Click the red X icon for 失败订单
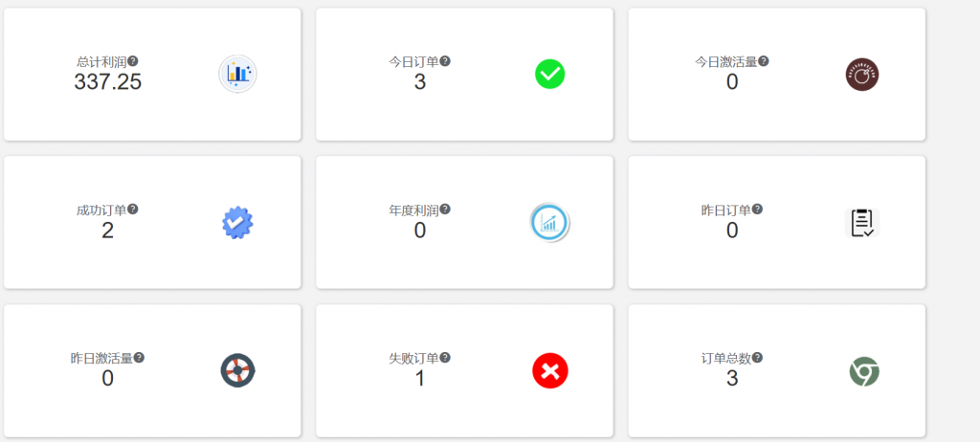Screen dimensions: 980x442 coord(549,370)
